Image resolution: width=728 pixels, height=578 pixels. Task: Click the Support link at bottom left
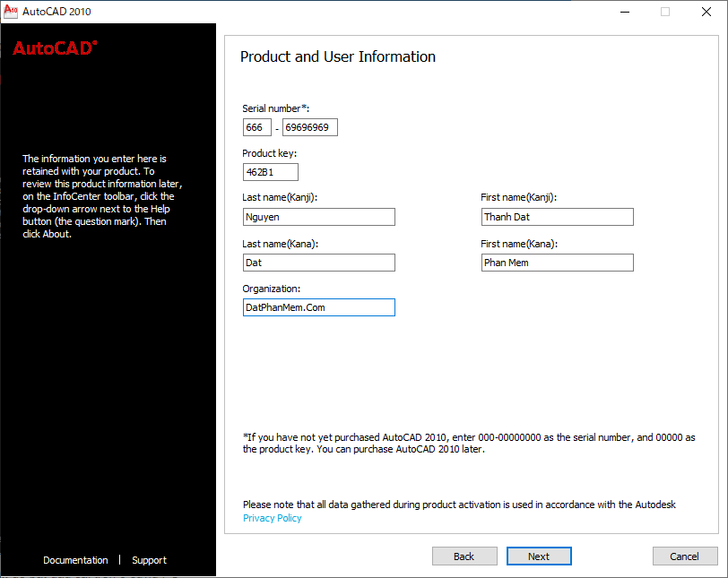[149, 560]
